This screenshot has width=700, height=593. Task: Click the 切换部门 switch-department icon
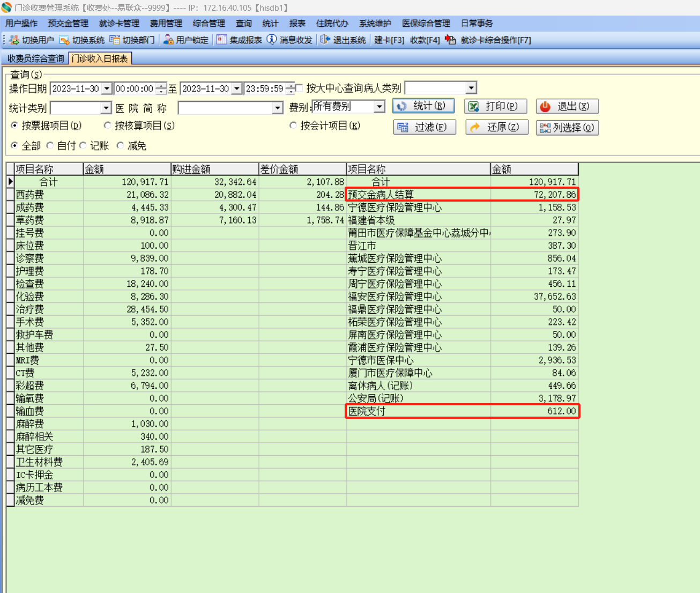[x=114, y=40]
